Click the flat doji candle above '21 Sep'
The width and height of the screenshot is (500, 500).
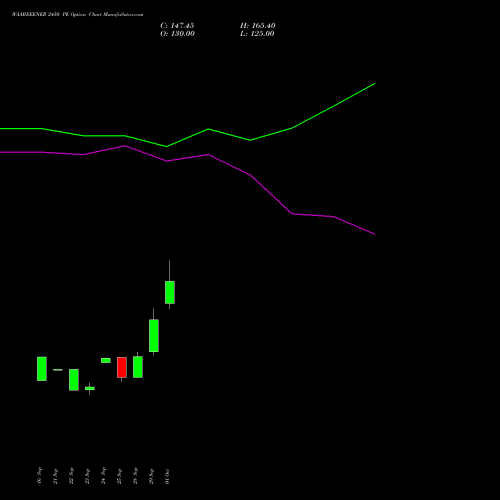[x=58, y=370]
